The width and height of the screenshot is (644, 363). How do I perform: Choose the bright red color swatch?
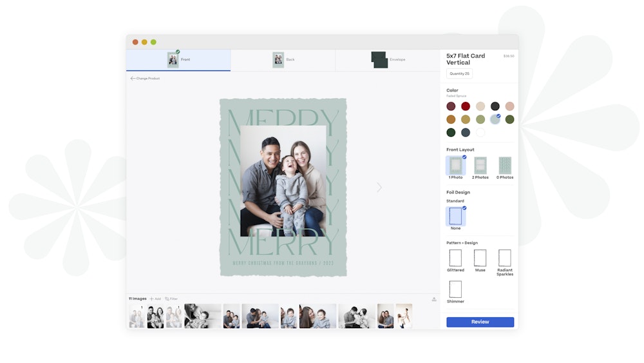(466, 106)
